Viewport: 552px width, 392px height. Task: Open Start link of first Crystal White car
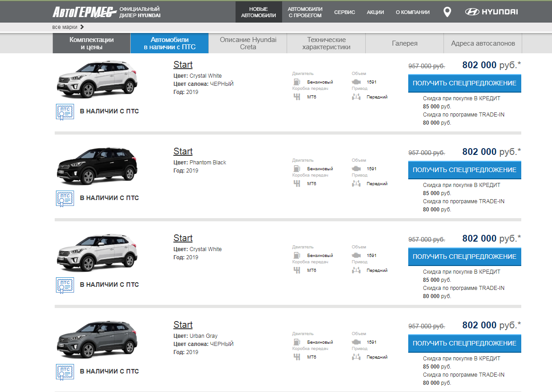tap(183, 65)
